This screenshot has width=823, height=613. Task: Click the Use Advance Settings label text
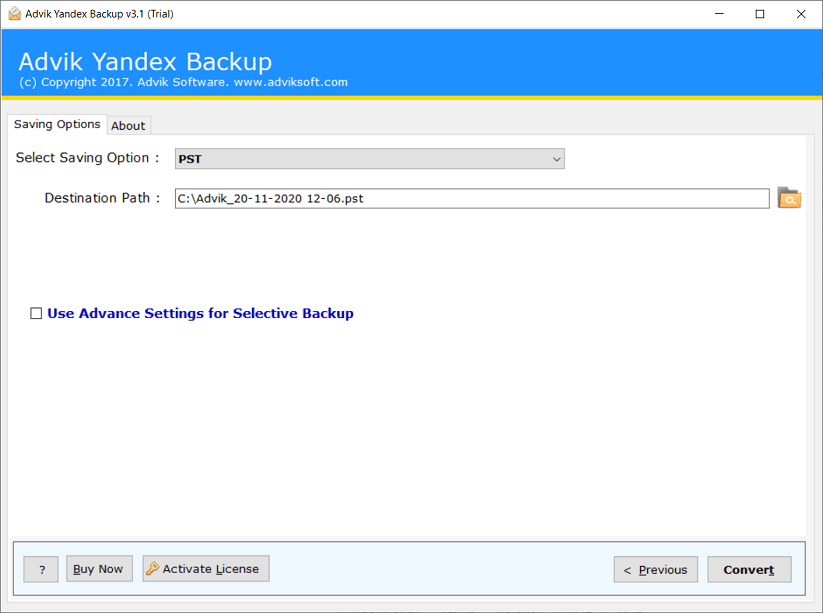(201, 313)
